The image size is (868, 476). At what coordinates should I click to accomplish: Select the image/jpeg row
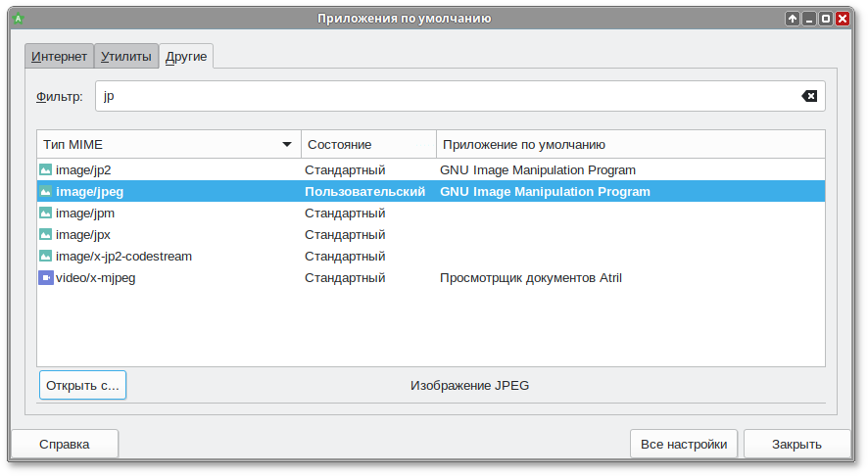431,192
